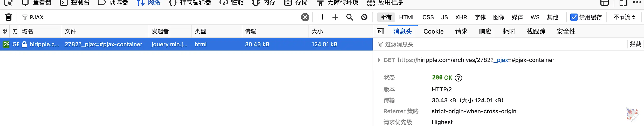Viewport: 644px width, 126px height.
Task: Open network search magnifier
Action: 350,17
